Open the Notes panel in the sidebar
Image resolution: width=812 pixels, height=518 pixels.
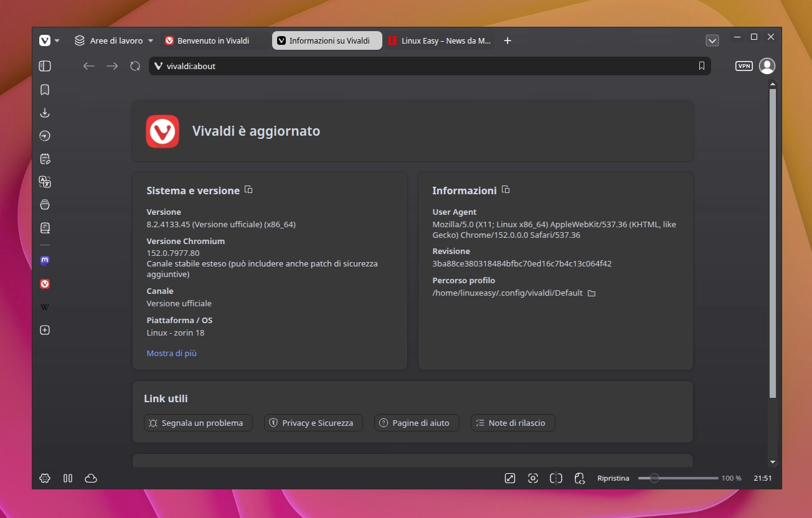click(x=45, y=159)
